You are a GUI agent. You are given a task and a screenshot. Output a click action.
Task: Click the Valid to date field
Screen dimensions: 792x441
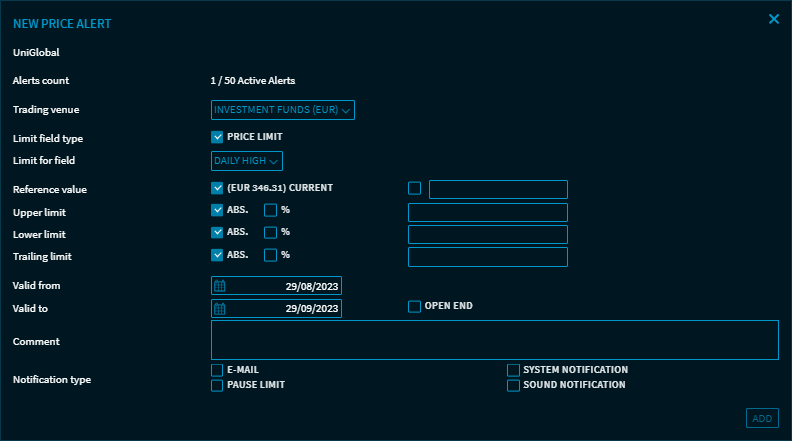click(285, 309)
